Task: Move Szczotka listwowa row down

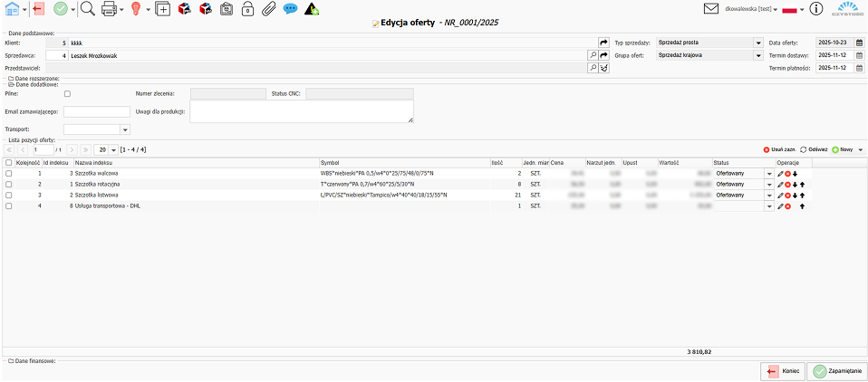Action: click(x=795, y=196)
